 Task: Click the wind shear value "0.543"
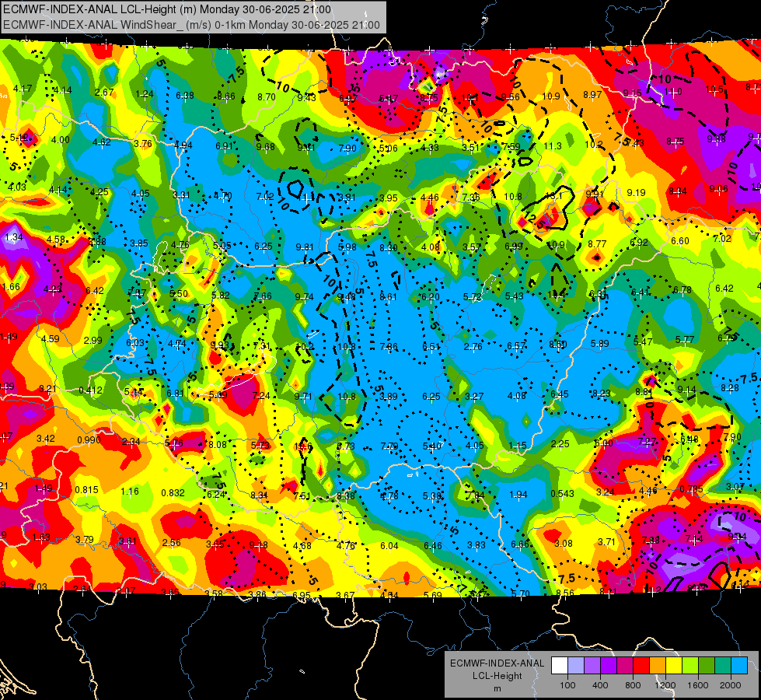563,494
